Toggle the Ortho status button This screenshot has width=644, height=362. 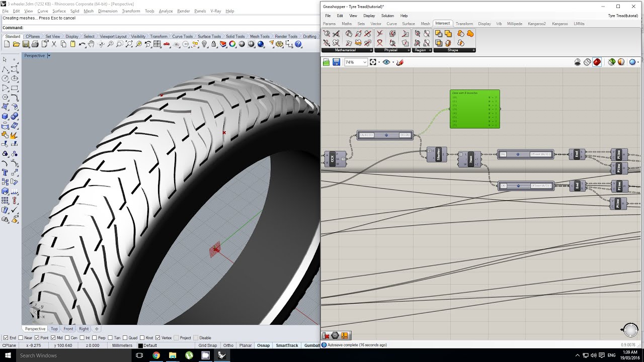[x=228, y=345]
